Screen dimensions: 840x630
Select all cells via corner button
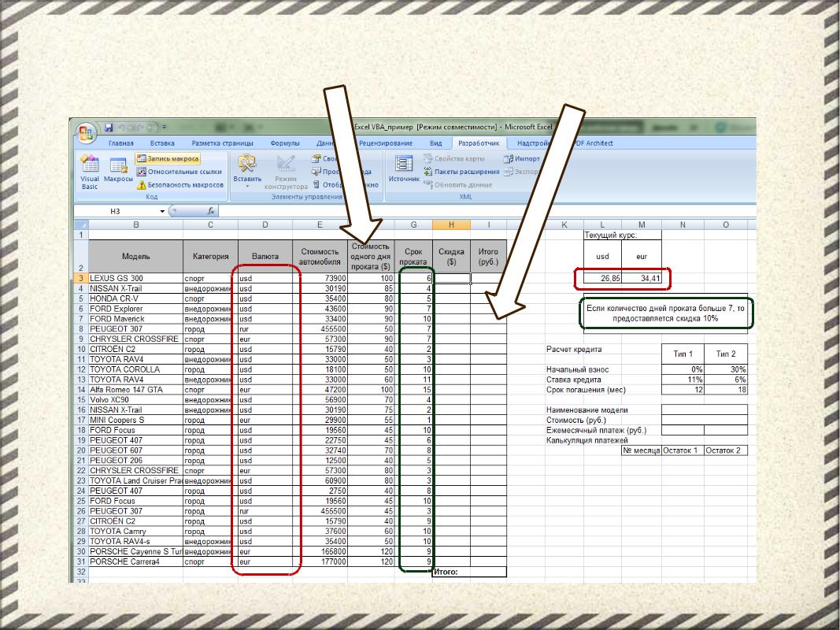point(81,225)
